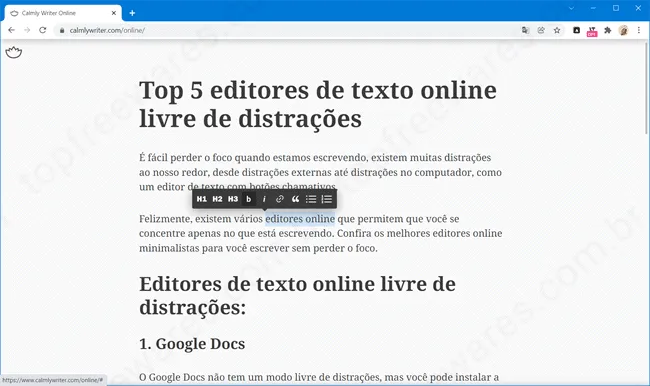Convert selection to a numbered list
This screenshot has height=386, width=650.
327,199
